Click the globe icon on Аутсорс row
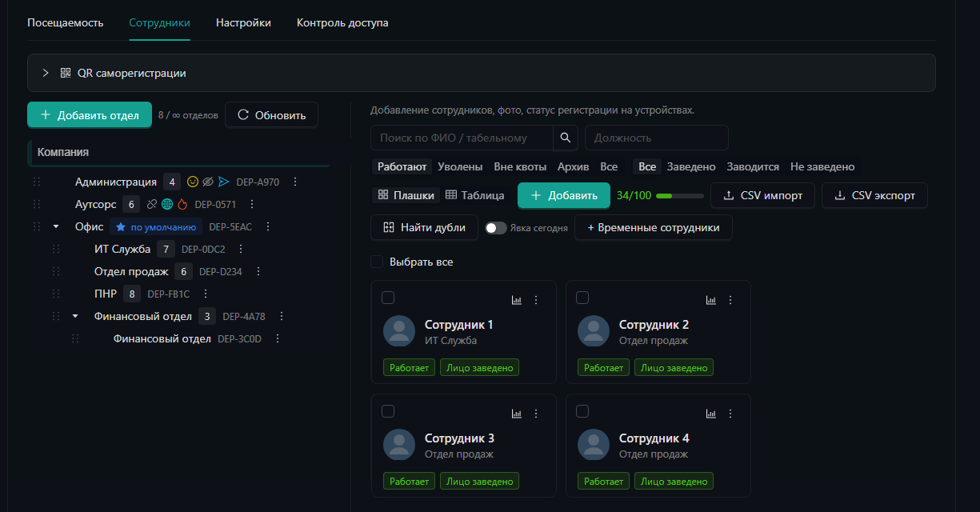Image resolution: width=980 pixels, height=512 pixels. [167, 204]
